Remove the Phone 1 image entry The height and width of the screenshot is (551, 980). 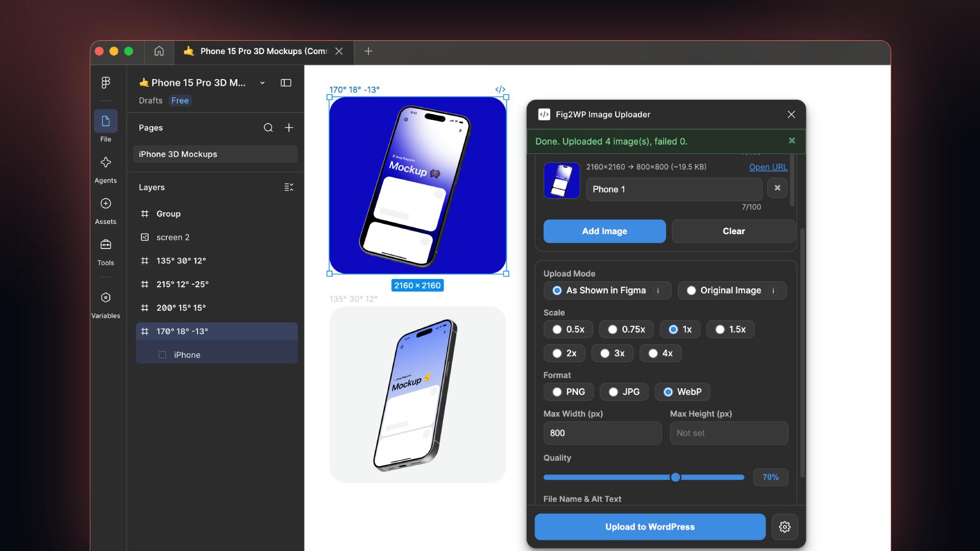(x=777, y=188)
